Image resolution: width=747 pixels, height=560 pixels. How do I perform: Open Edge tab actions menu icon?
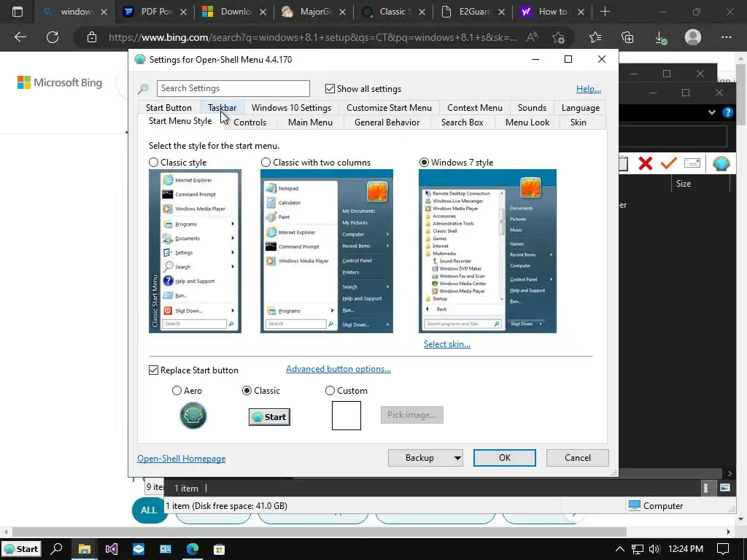point(18,12)
